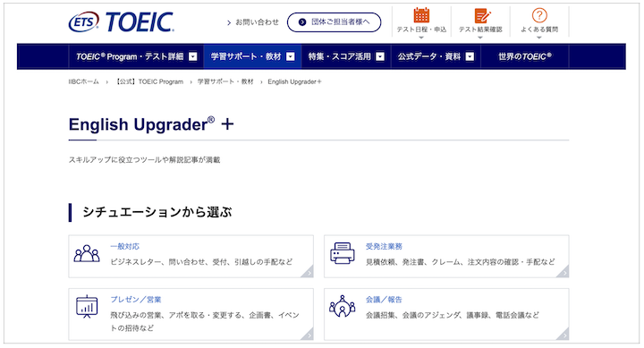
Task: Click the presentation chart icon for プレゼン／営業
Action: (87, 307)
